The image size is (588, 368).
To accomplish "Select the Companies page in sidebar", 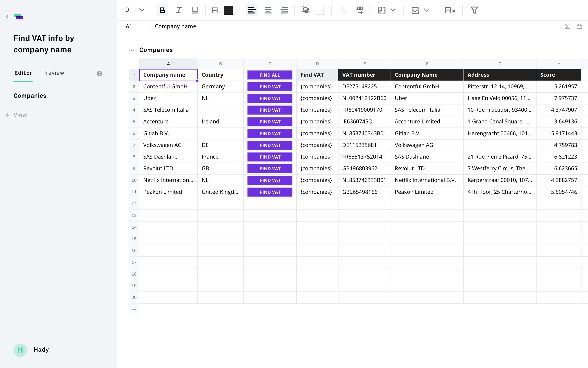I will click(x=30, y=96).
